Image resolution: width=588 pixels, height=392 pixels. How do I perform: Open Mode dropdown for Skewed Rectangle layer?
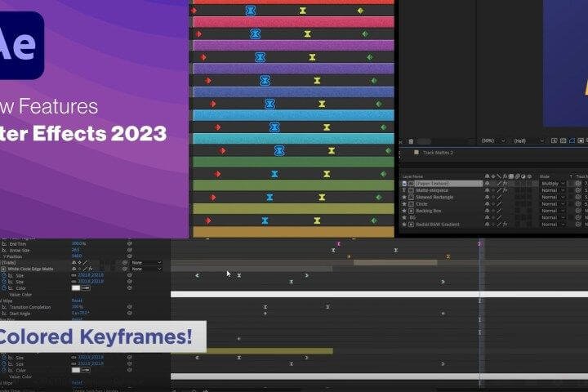[x=553, y=197]
